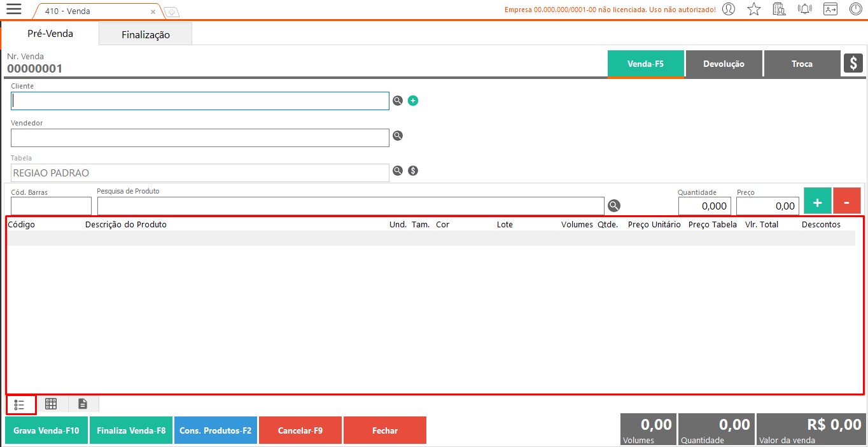Click the magnifier icon next to Cliente
This screenshot has height=447, width=868.
point(398,101)
